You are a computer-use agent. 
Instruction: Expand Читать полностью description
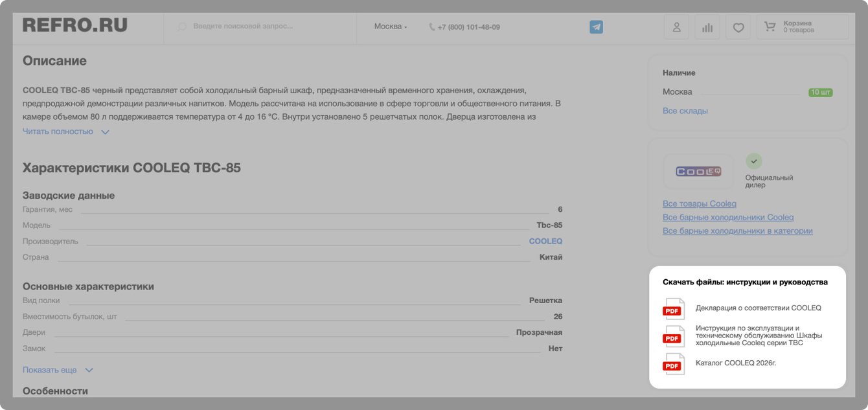[66, 131]
